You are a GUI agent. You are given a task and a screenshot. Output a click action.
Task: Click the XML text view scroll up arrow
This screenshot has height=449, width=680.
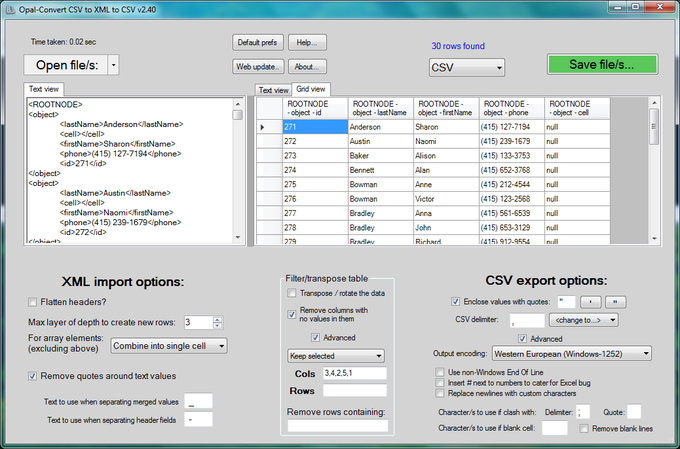pos(238,104)
